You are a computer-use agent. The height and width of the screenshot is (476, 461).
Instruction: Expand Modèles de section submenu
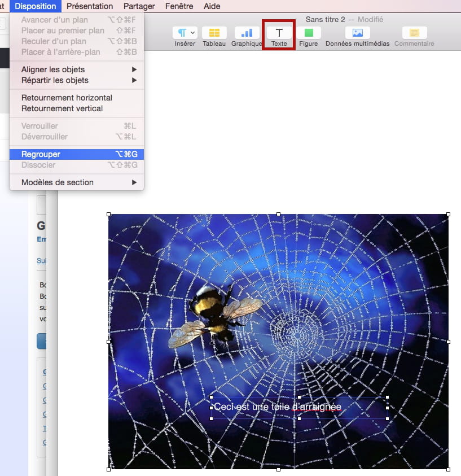tap(77, 182)
